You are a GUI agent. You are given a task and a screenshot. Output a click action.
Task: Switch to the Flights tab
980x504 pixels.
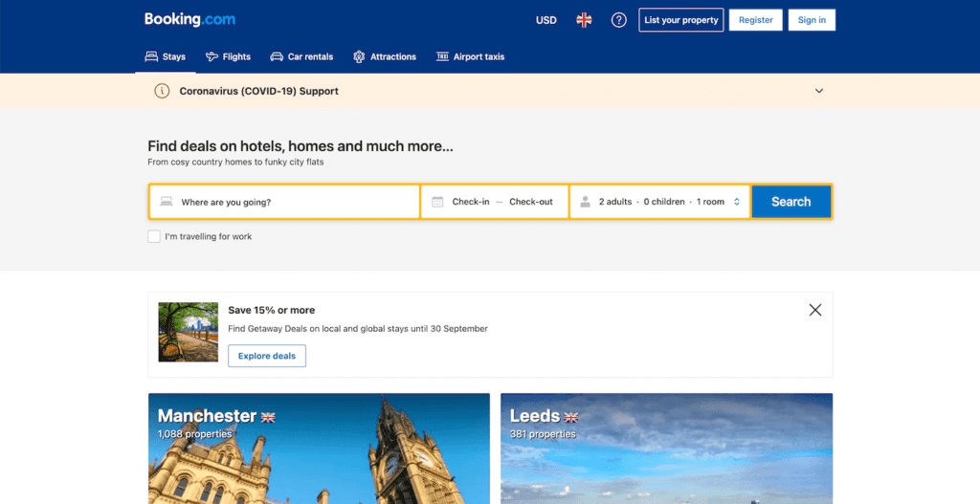228,56
